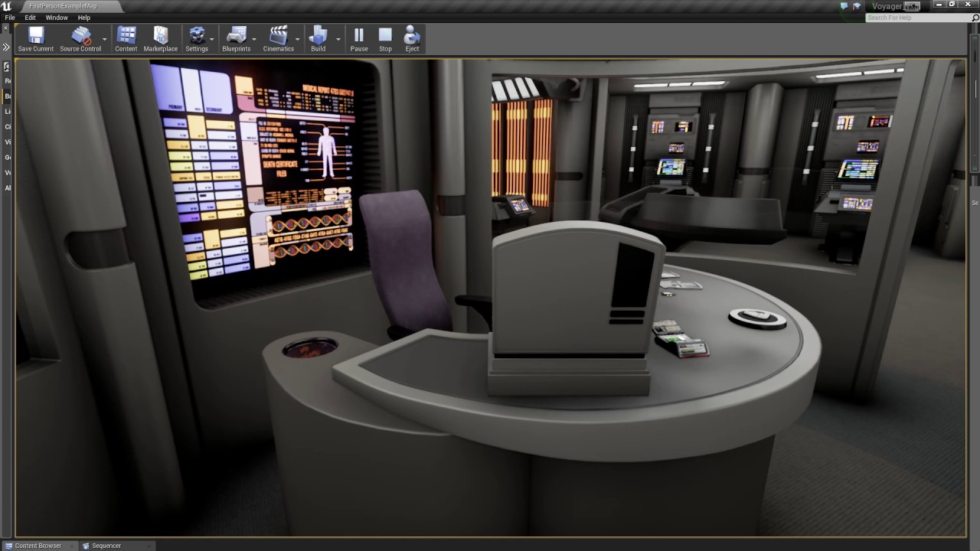This screenshot has width=980, height=551.
Task: Pause the running simulation
Action: click(x=359, y=39)
